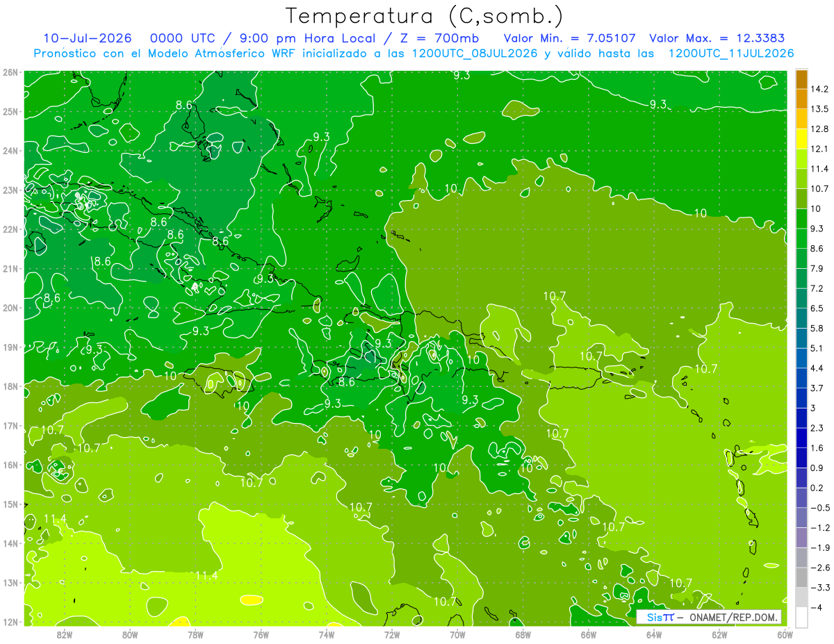
Task: Click the 13N latitude axis label
Action: click(10, 582)
